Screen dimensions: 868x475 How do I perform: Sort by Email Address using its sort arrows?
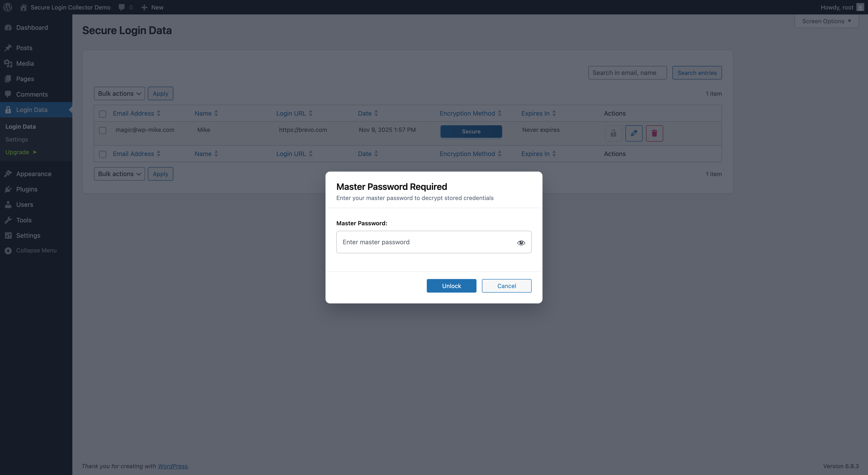pos(159,113)
